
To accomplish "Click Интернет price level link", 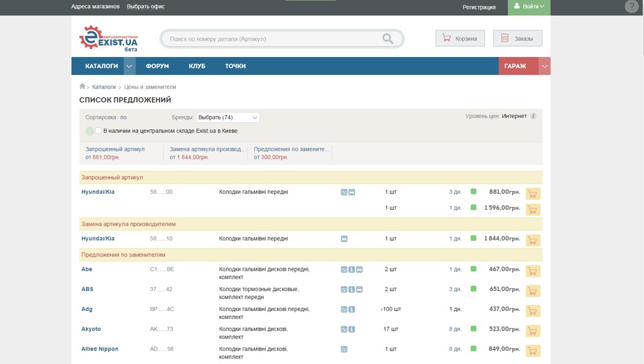I will click(x=515, y=116).
